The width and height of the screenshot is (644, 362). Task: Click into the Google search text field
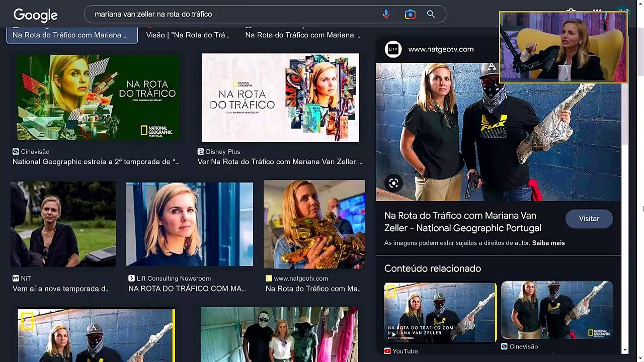point(231,15)
